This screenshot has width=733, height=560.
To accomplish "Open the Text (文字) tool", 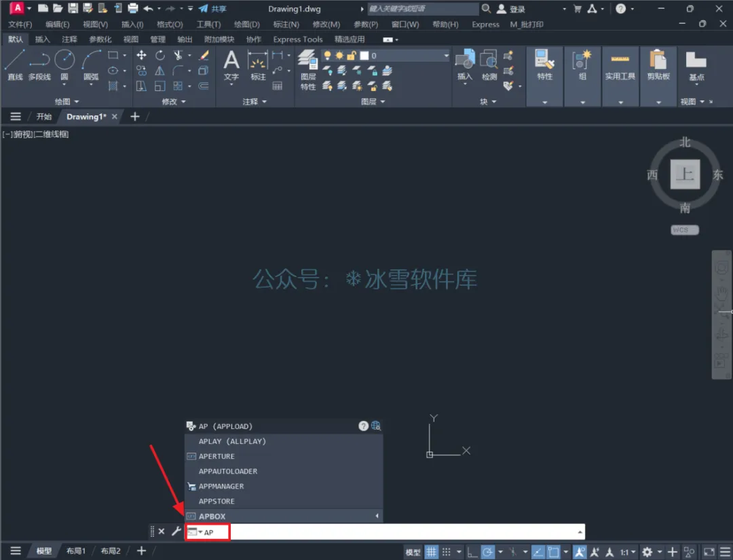I will click(x=231, y=65).
